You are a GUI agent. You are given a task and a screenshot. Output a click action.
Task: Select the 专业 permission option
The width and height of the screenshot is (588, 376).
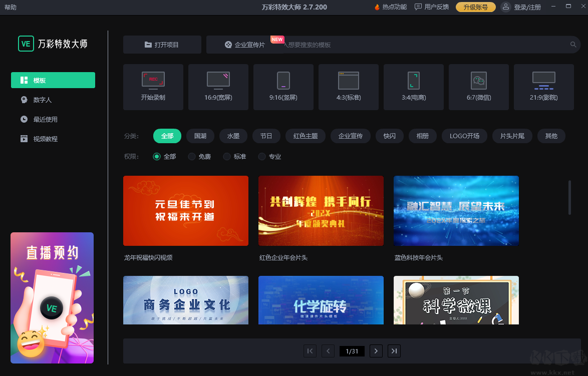point(261,156)
